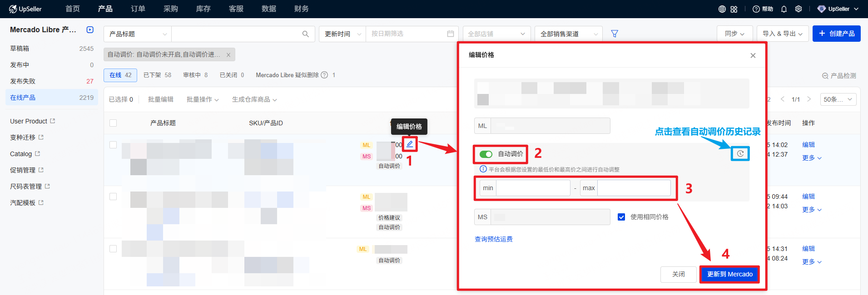
Task: Click the 更新到 Mercado button
Action: click(x=729, y=274)
